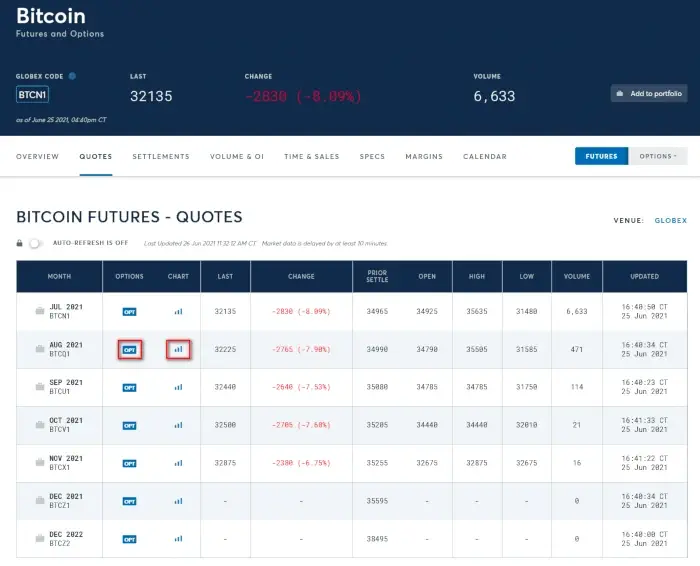Click the VOLUME column header
Image resolution: width=700 pixels, height=566 pixels.
[577, 276]
